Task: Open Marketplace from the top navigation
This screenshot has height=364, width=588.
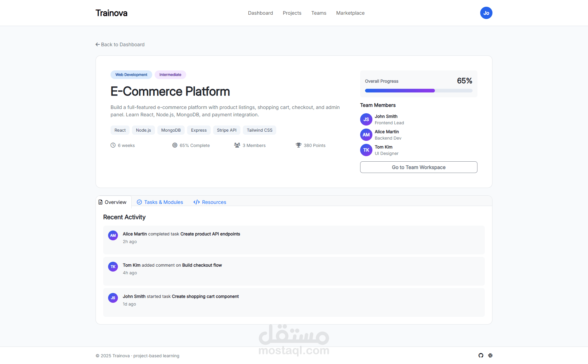Action: click(x=350, y=13)
